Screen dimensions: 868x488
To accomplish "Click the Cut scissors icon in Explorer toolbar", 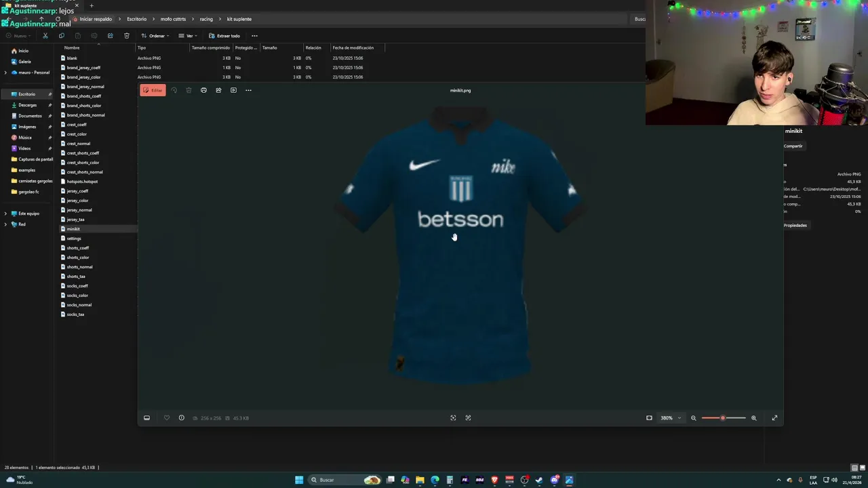I will 45,36.
